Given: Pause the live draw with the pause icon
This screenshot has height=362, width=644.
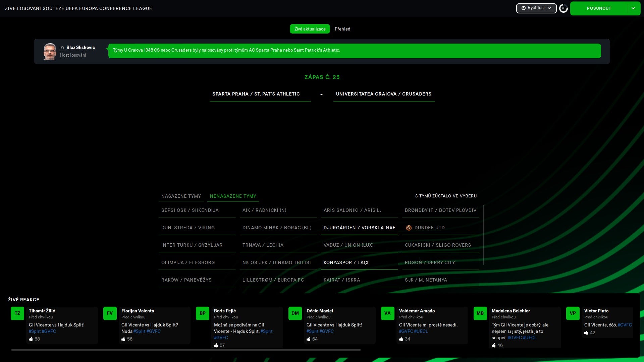Looking at the screenshot, I should pyautogui.click(x=563, y=8).
